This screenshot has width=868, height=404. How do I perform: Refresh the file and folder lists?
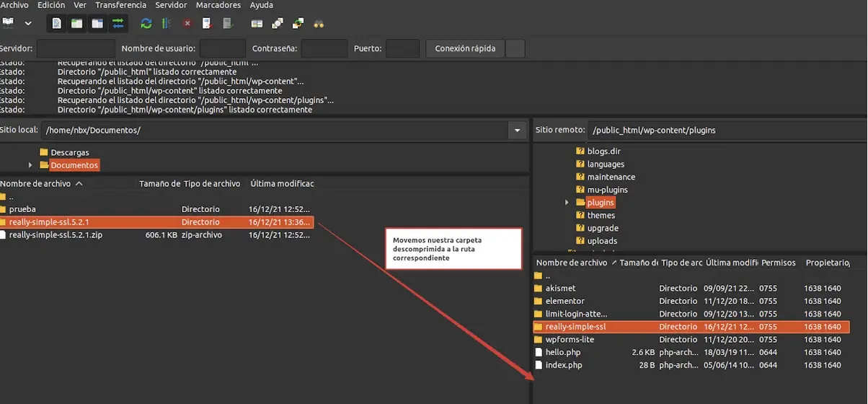(146, 23)
